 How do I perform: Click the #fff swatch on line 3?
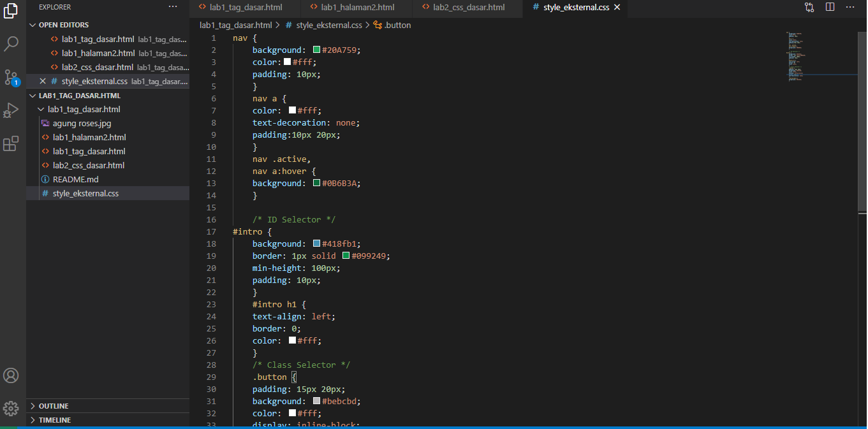click(x=287, y=62)
